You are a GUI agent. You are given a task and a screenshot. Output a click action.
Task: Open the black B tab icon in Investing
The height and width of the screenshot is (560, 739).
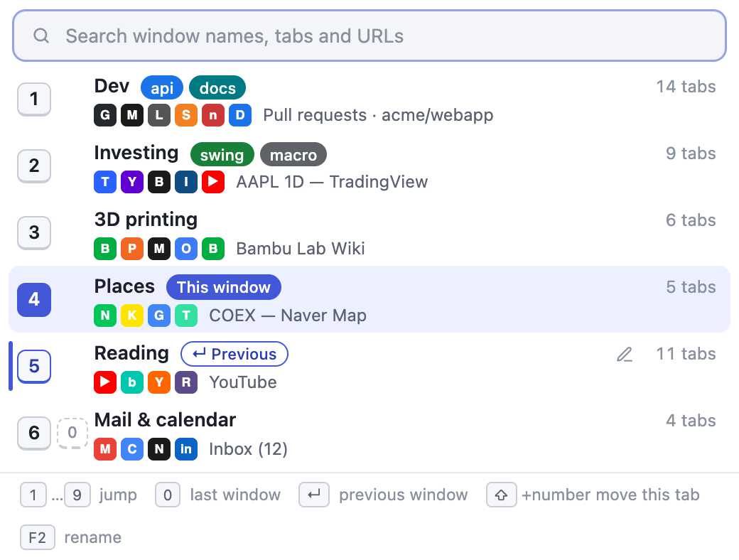tap(159, 182)
